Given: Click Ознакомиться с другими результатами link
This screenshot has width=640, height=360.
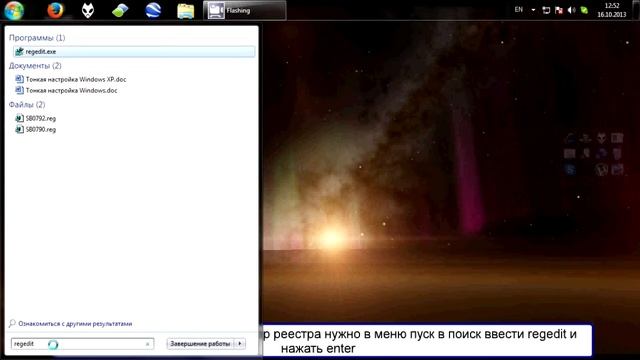Looking at the screenshot, I should point(75,324).
